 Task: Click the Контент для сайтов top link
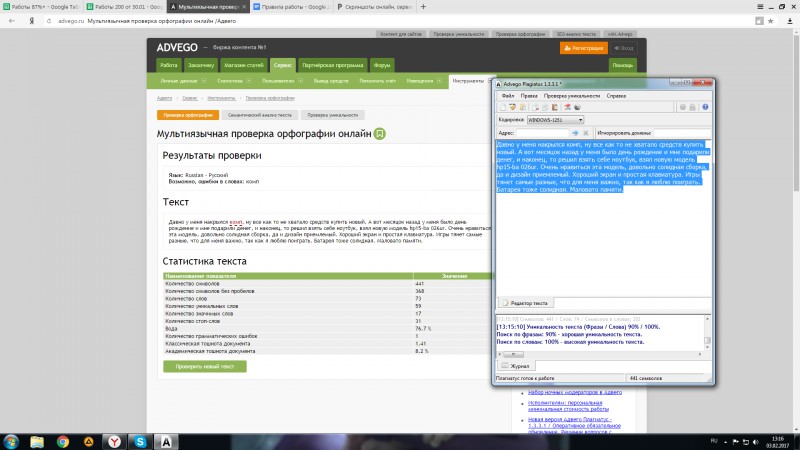pyautogui.click(x=401, y=34)
